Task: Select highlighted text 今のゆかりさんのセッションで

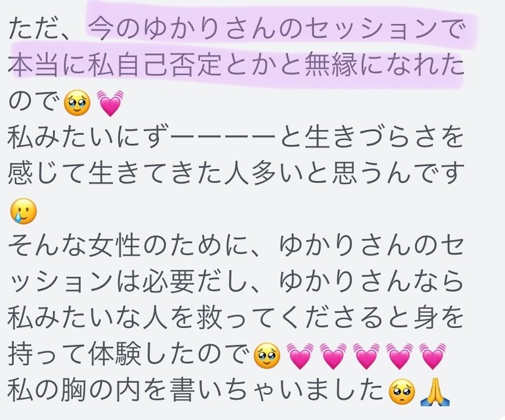Action: [276, 30]
